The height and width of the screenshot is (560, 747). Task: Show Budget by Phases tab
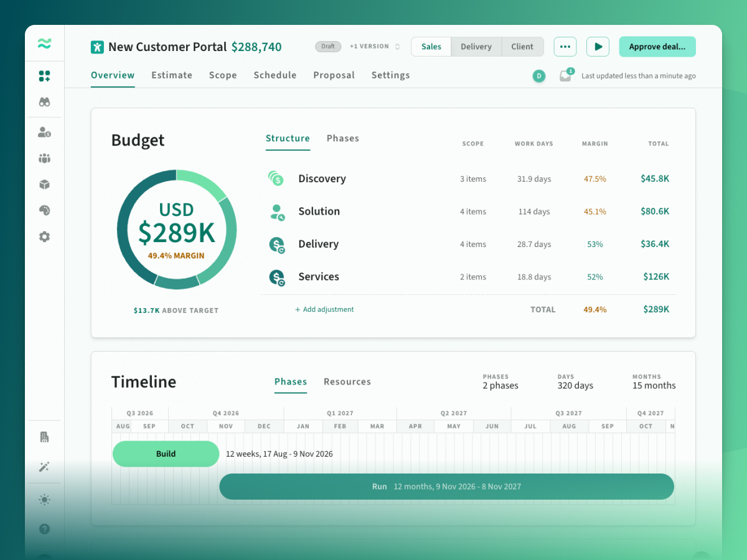coord(343,138)
